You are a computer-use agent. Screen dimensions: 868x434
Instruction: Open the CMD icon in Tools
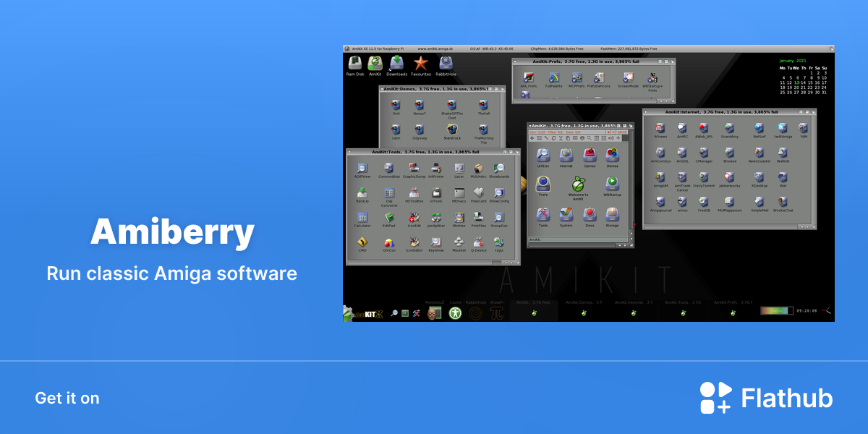pyautogui.click(x=362, y=244)
